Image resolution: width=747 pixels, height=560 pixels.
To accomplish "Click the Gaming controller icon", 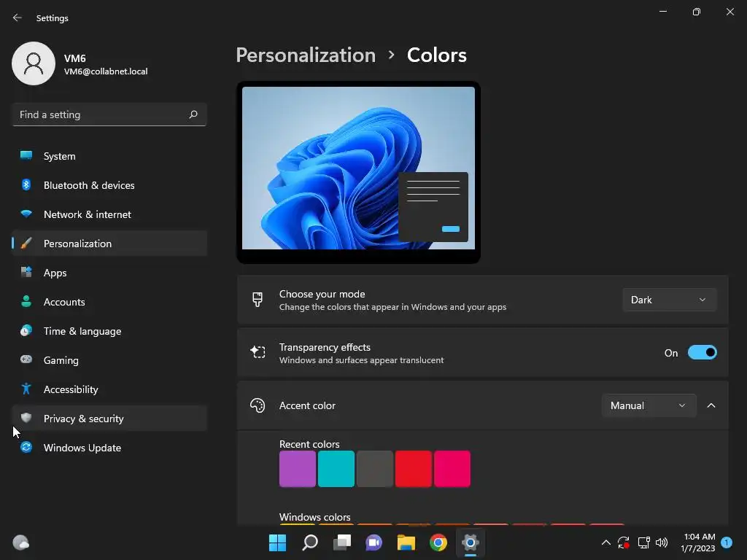I will pos(26,359).
